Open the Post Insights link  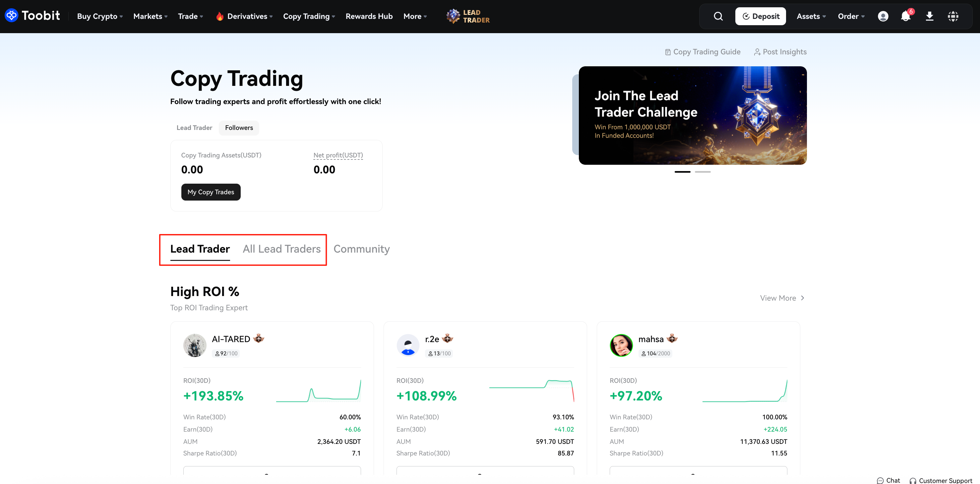[x=780, y=52]
